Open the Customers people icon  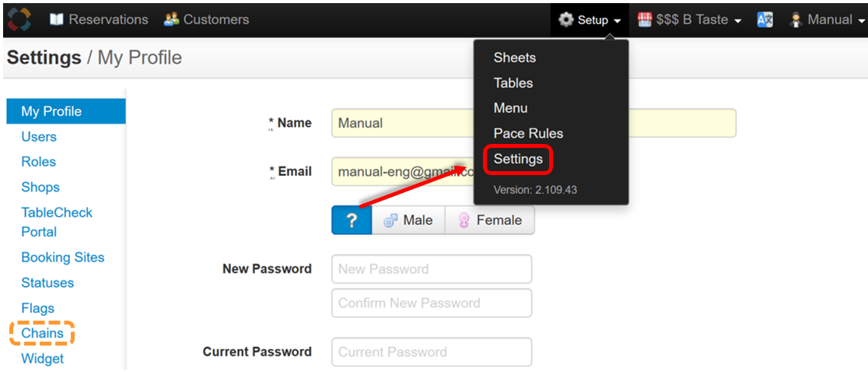[172, 19]
